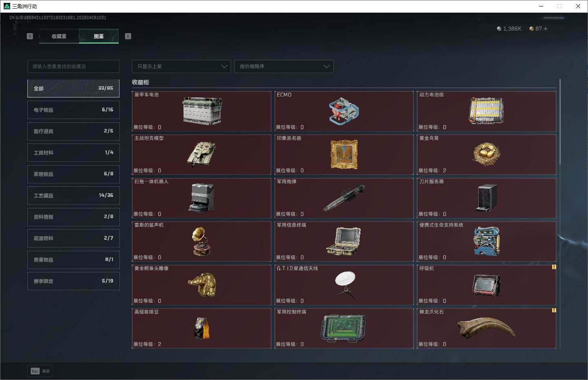Select the 贵重物品 category filter
Image resolution: width=588 pixels, height=380 pixels.
(73, 260)
